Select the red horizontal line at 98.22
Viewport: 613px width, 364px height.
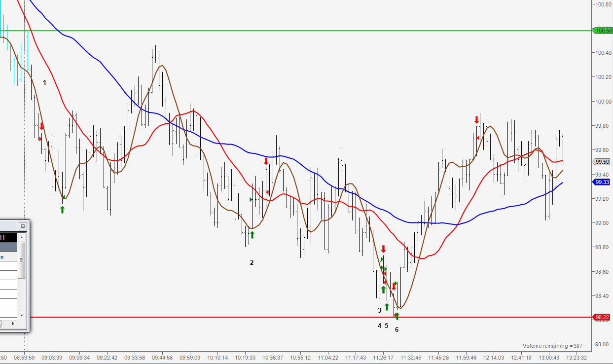pos(311,317)
